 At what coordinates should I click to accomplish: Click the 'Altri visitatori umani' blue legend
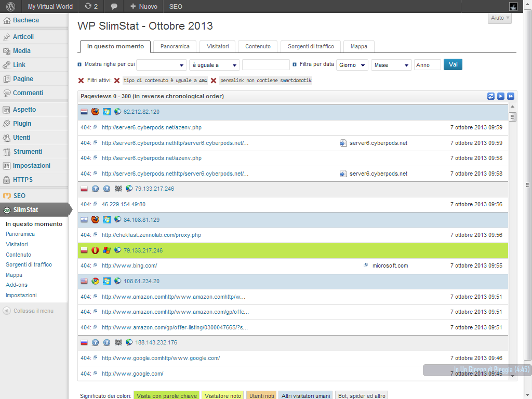click(305, 395)
